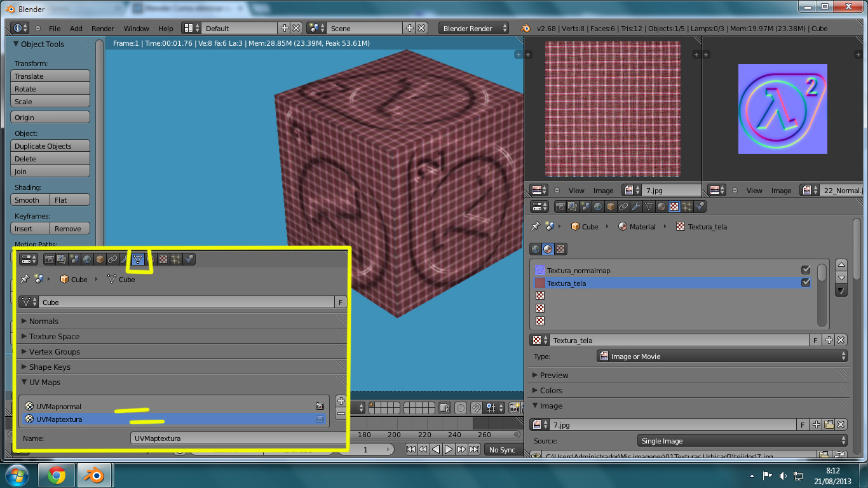Open Render camera tab in left properties header
Viewport: 868px width, 488px height.
[49, 259]
